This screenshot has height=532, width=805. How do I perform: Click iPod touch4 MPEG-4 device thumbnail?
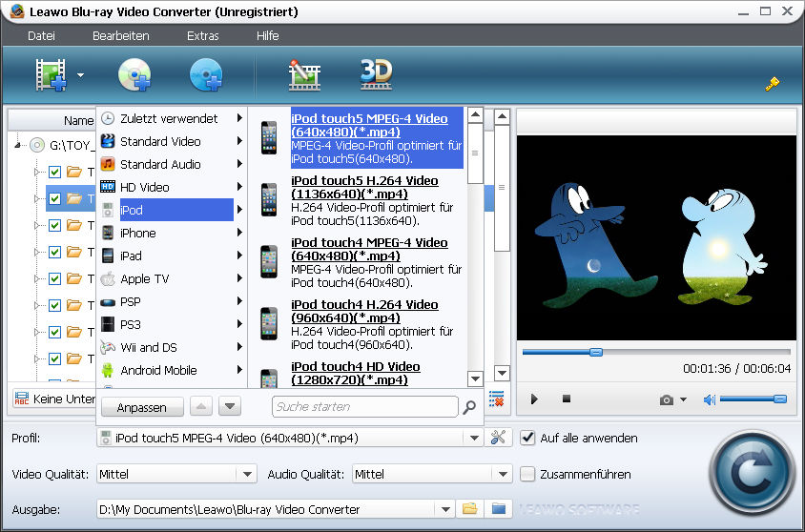tap(269, 261)
